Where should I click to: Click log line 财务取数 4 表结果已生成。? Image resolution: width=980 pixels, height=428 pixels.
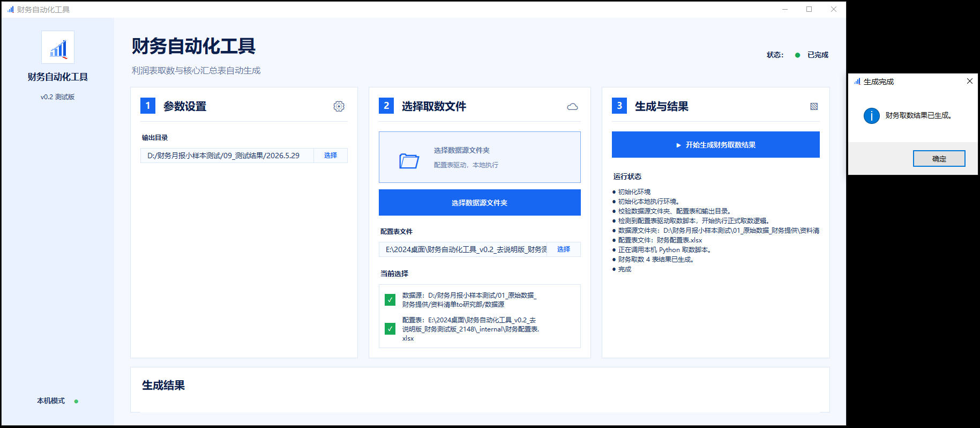[657, 260]
